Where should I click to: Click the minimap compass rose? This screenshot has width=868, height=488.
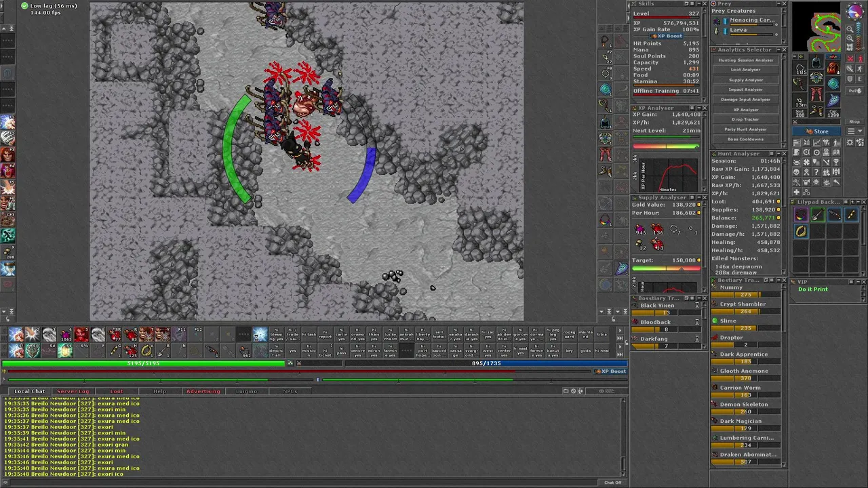(x=854, y=12)
